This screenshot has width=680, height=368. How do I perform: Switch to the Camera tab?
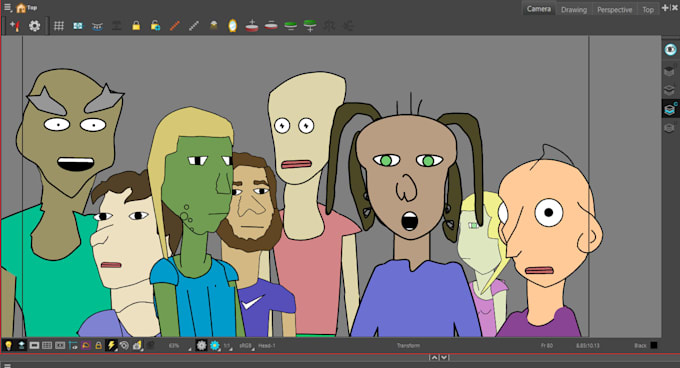[x=539, y=9]
